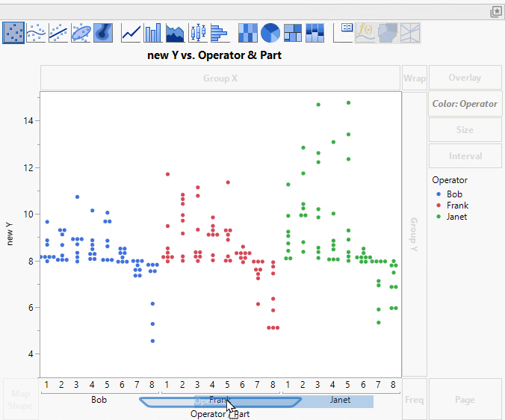Click Bob's blue legend marker
The height and width of the screenshot is (420, 505).
[x=438, y=194]
